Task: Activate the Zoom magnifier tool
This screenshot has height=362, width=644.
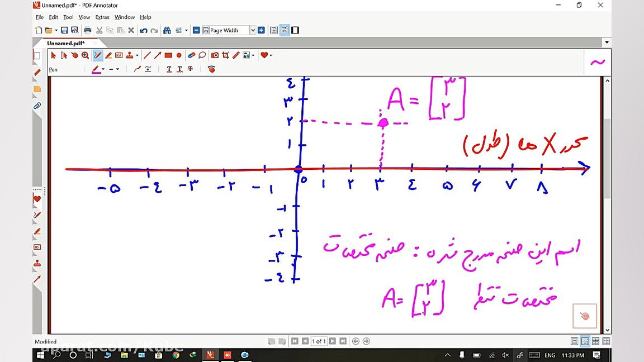Action: 85,55
